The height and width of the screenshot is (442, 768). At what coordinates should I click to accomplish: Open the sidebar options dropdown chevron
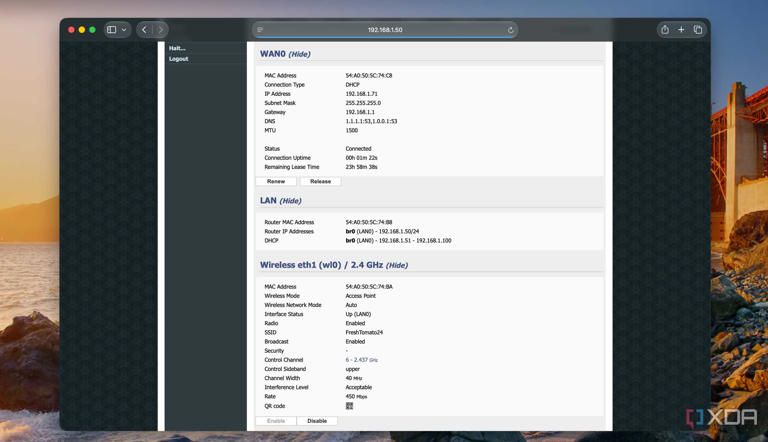click(x=124, y=30)
